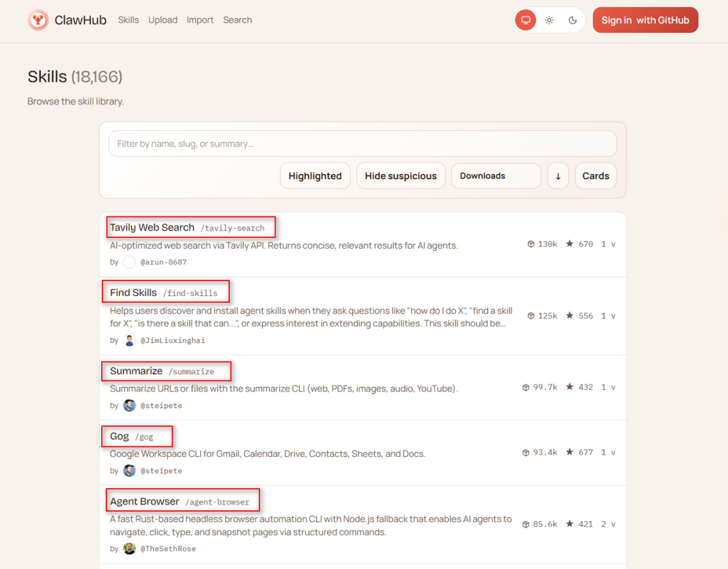
Task: Toggle the Highlighted filter
Action: click(x=315, y=176)
